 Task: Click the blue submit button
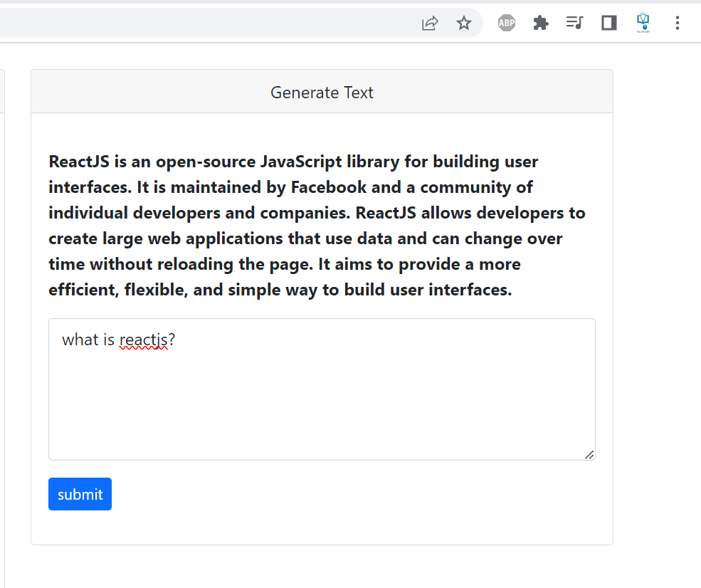(x=80, y=494)
